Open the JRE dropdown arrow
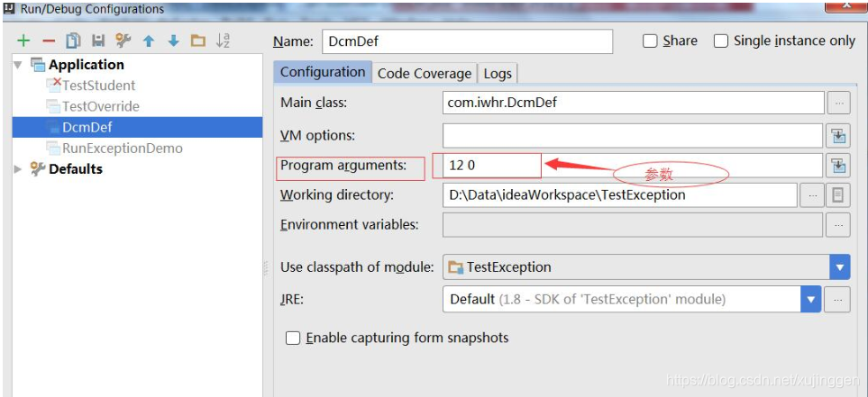 pyautogui.click(x=811, y=299)
